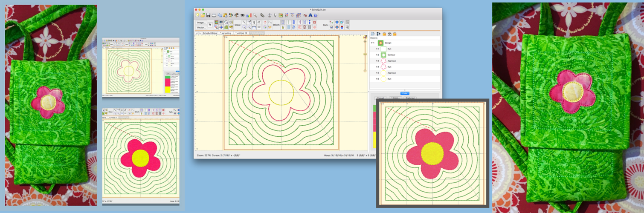Collapse the Design tree node triangle
644x213 pixels.
371,43
